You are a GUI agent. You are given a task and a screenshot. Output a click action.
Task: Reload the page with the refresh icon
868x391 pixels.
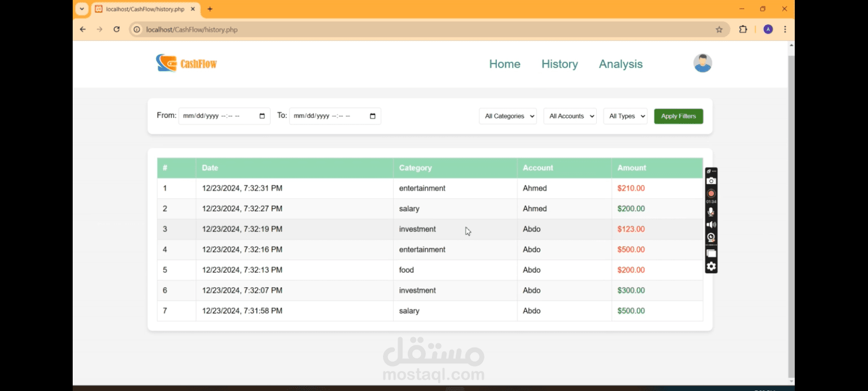pyautogui.click(x=117, y=29)
